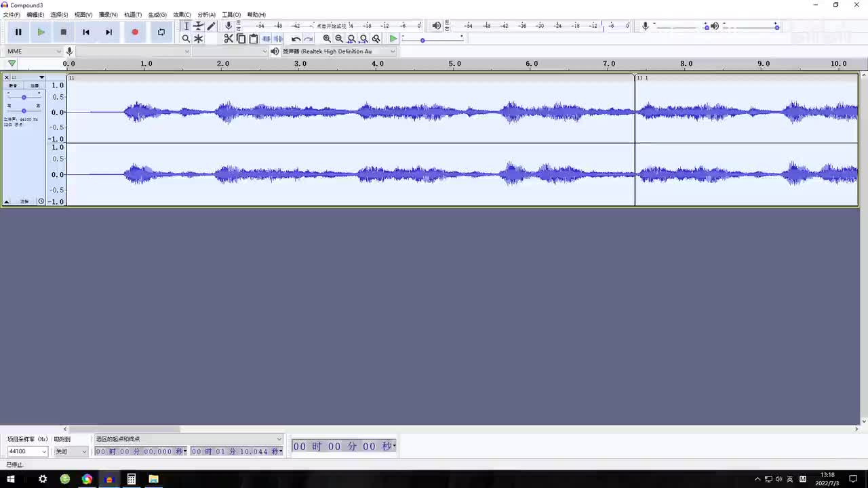This screenshot has height=488, width=868.
Task: Collapse the track with the triangle button
Action: pos(7,201)
